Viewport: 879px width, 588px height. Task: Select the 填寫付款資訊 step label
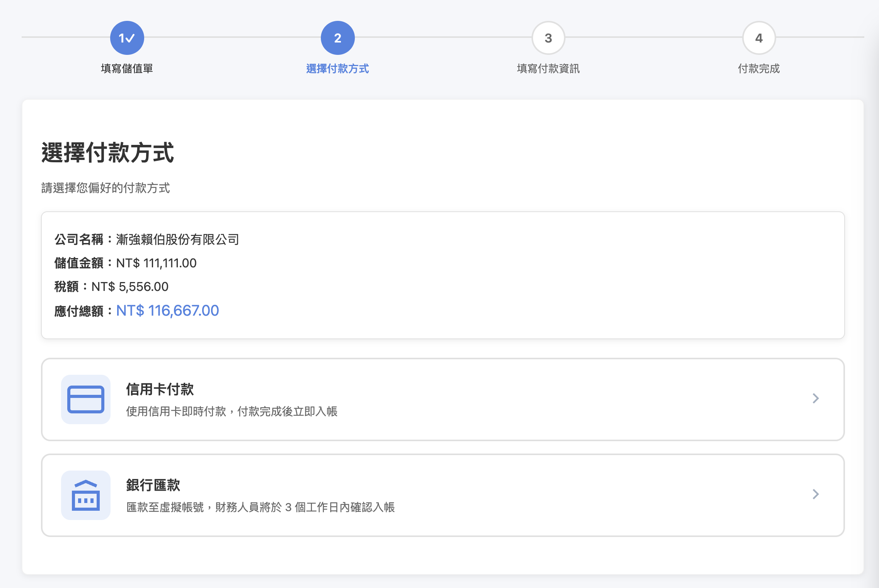pyautogui.click(x=549, y=69)
